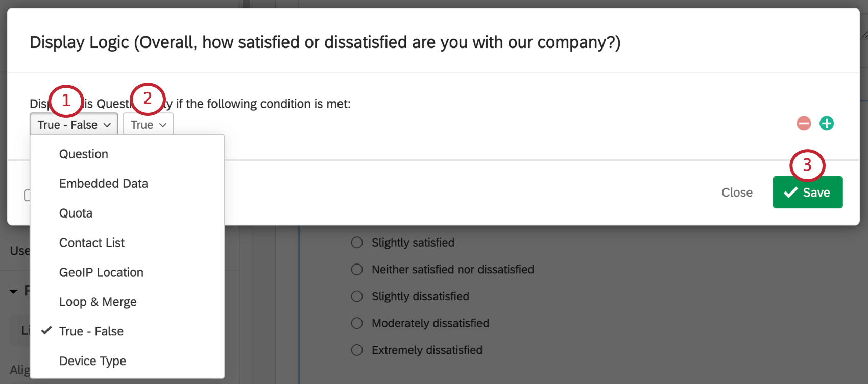Screen dimensions: 868x384
Task: Select 'GeoIP Location' from the list
Action: click(101, 272)
